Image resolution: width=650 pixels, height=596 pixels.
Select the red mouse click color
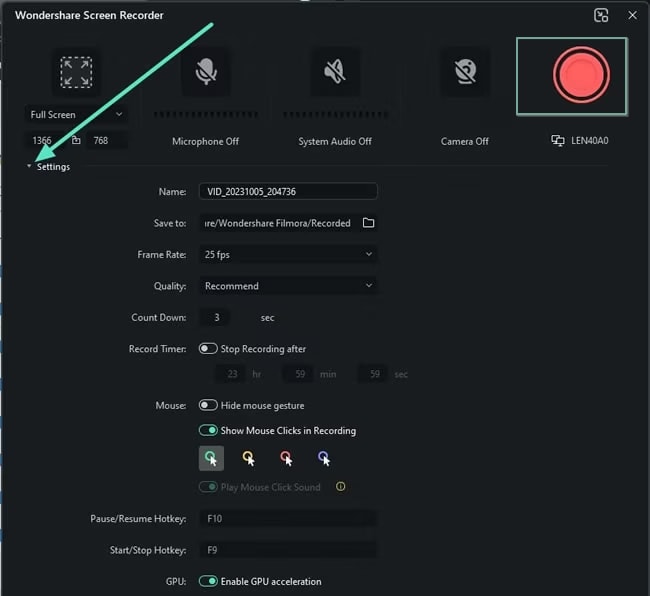286,458
